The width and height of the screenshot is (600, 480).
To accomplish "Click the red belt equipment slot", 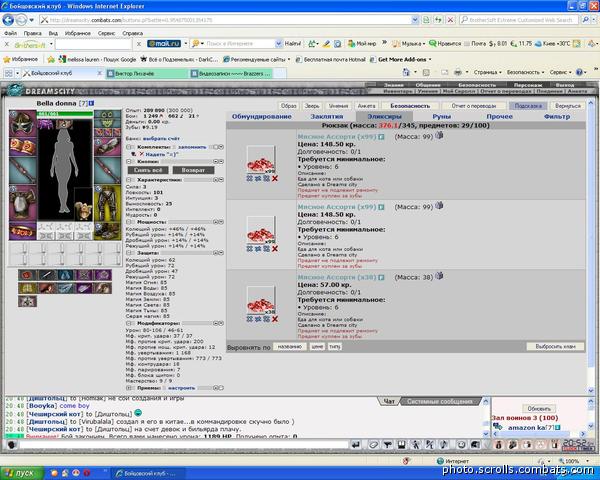I will click(23, 231).
